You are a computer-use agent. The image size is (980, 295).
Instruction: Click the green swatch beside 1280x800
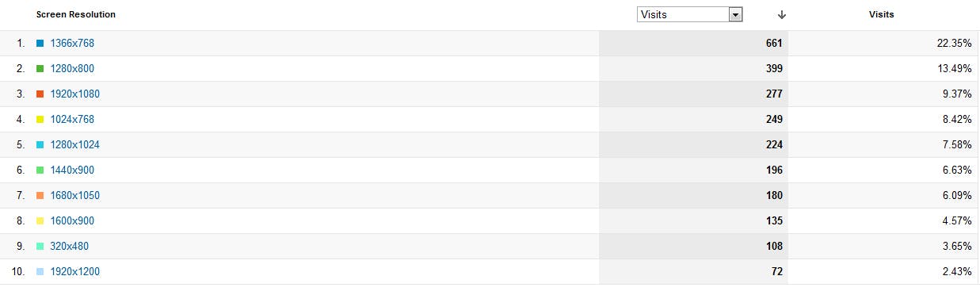[x=40, y=69]
